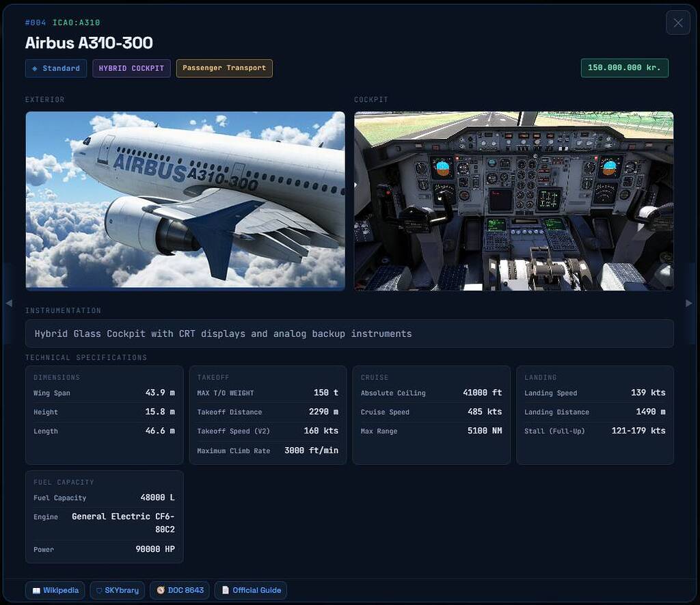Click the Stall (Full-Up) 121-179 kts value
This screenshot has height=605, width=700.
(638, 431)
